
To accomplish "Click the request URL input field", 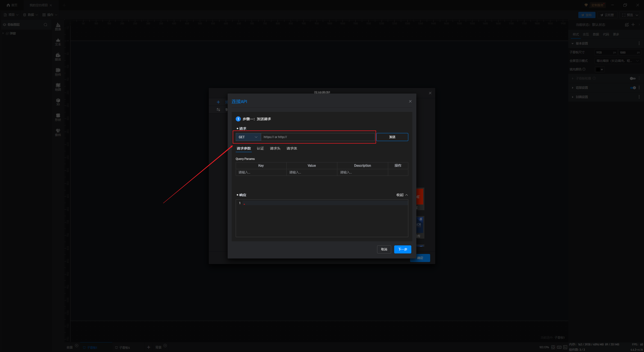I will [317, 137].
